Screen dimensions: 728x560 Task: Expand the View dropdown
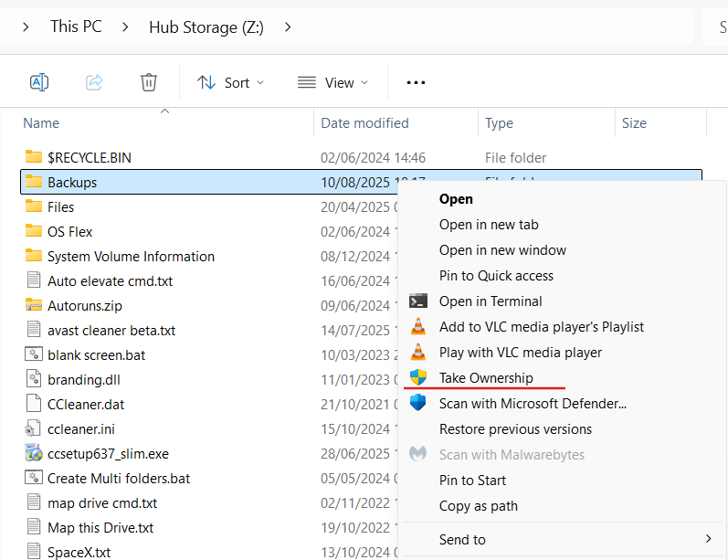[x=333, y=82]
